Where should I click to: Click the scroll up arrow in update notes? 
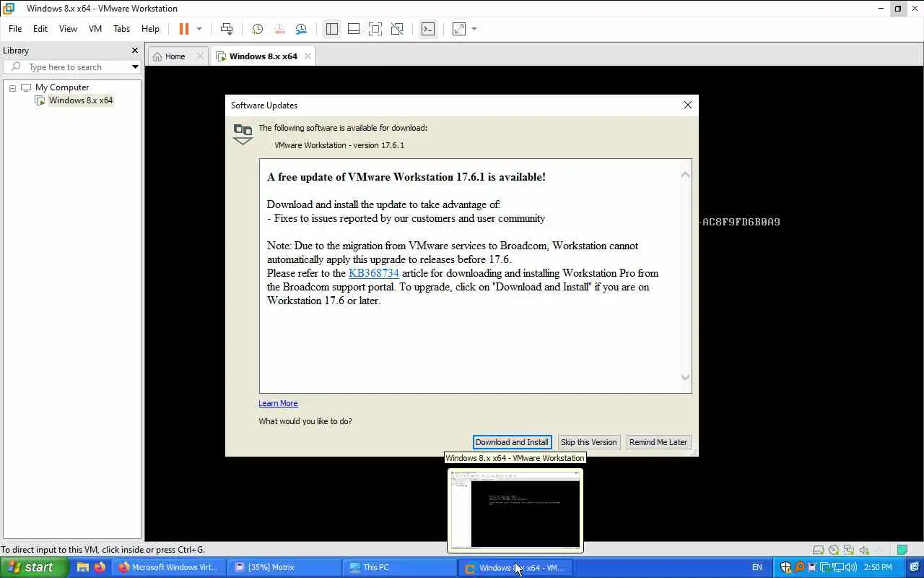(685, 174)
